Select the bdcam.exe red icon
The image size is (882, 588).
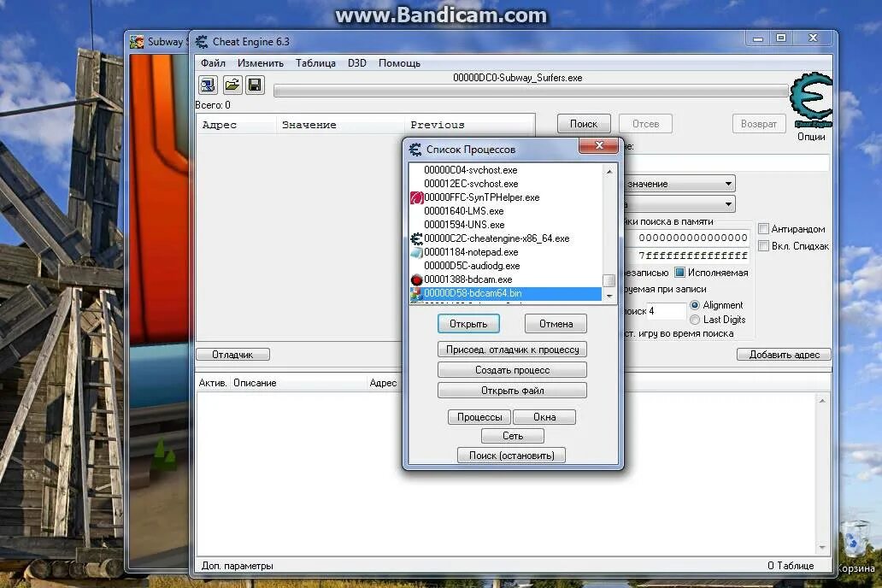pos(416,279)
